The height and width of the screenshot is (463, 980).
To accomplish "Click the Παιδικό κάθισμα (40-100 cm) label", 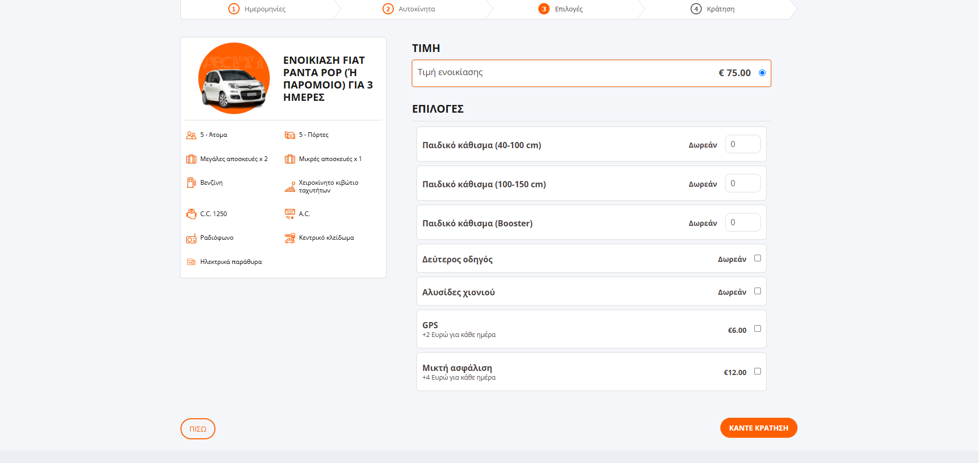I will 481,145.
